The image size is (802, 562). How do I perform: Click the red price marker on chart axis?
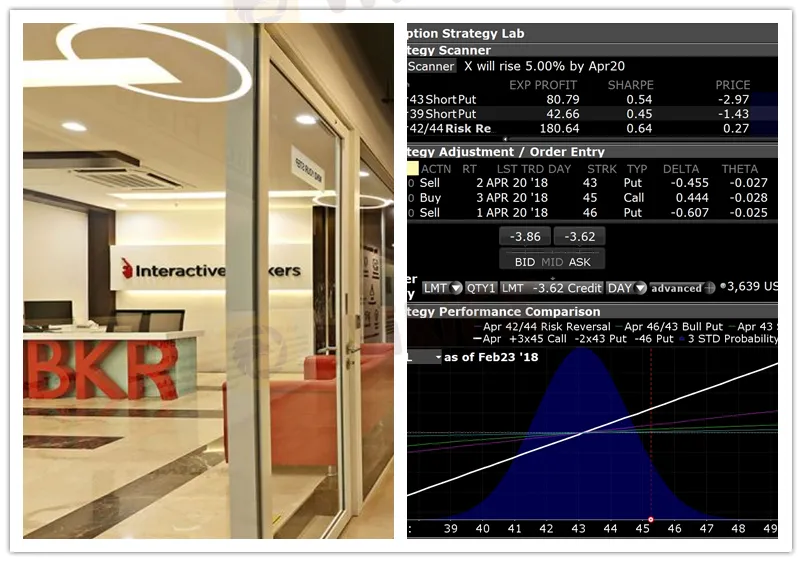point(651,519)
